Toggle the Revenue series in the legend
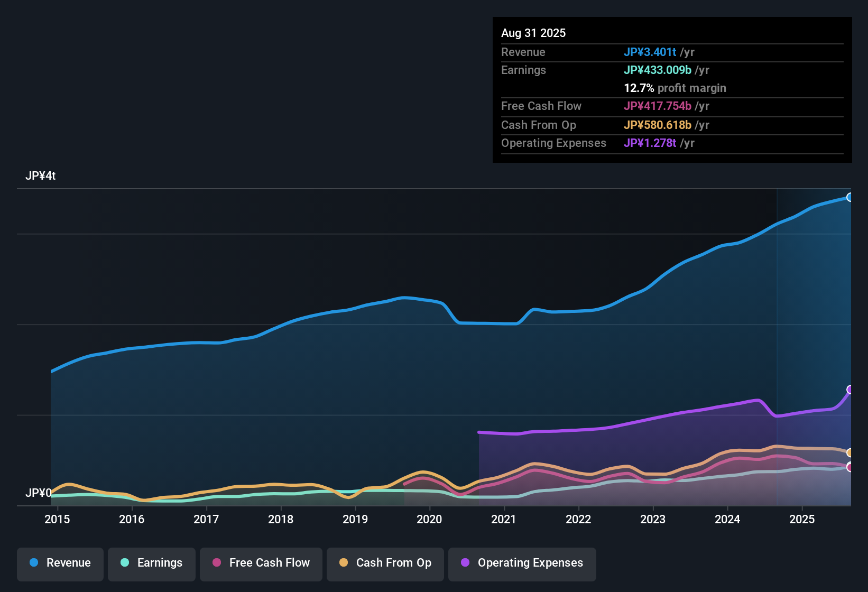This screenshot has width=868, height=592. click(60, 563)
